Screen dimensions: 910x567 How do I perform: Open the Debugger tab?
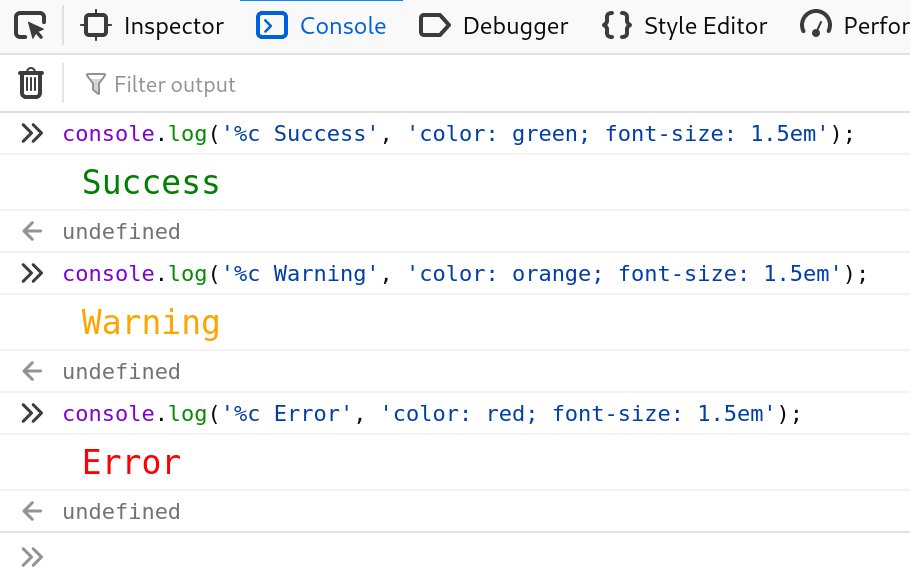[x=493, y=26]
